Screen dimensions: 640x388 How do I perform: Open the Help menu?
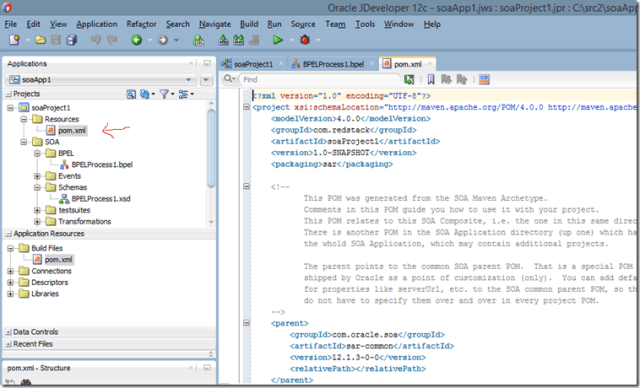click(x=432, y=24)
